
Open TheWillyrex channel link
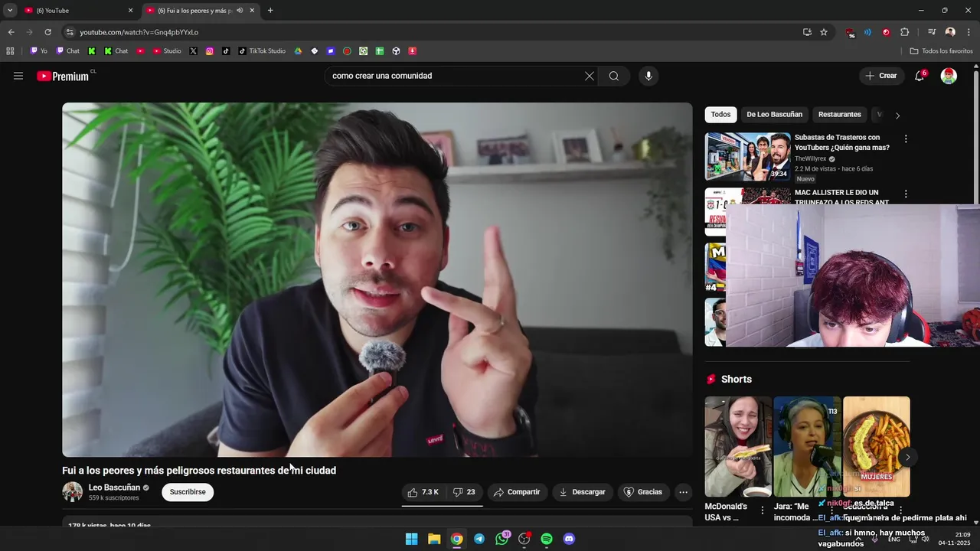(810, 159)
